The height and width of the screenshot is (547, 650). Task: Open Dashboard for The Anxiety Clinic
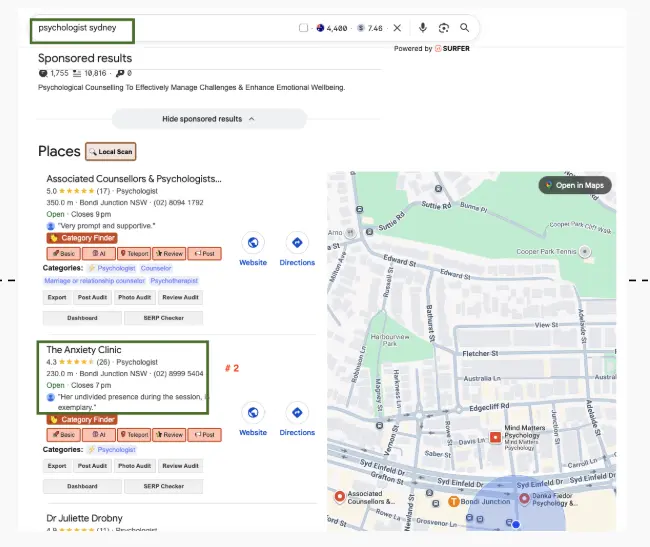click(82, 486)
